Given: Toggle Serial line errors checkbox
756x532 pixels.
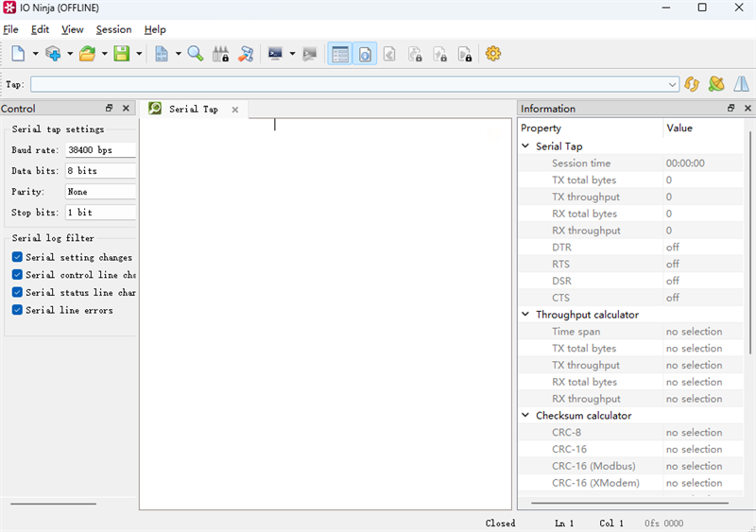Looking at the screenshot, I should pos(17,310).
